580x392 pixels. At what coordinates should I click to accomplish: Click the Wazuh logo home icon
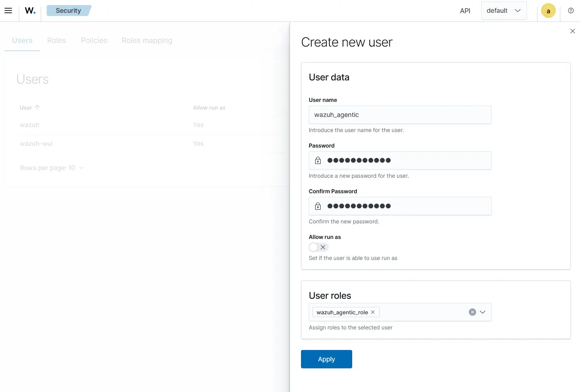[x=30, y=11]
